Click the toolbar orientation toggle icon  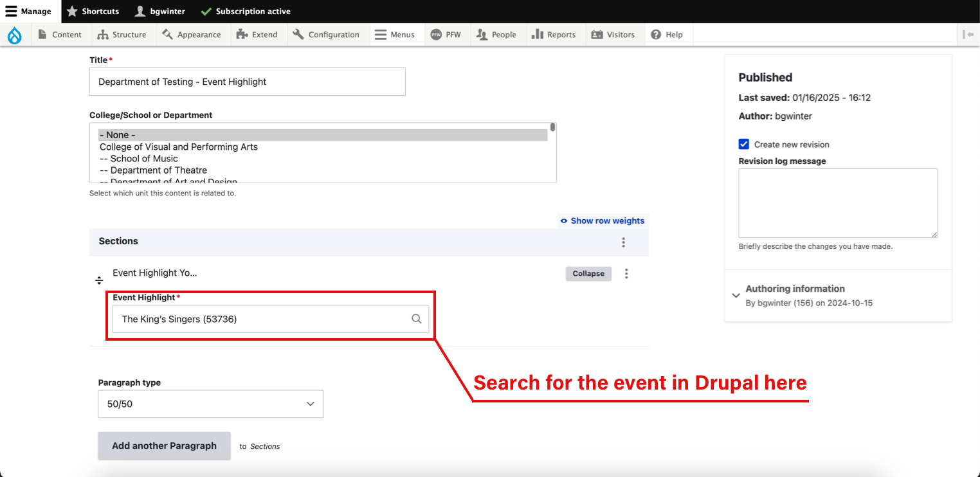[968, 35]
